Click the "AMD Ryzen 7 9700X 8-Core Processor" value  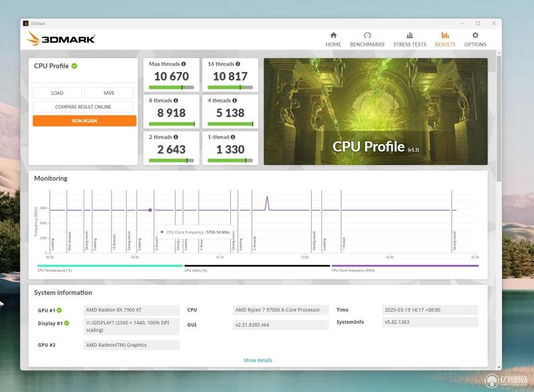point(280,310)
